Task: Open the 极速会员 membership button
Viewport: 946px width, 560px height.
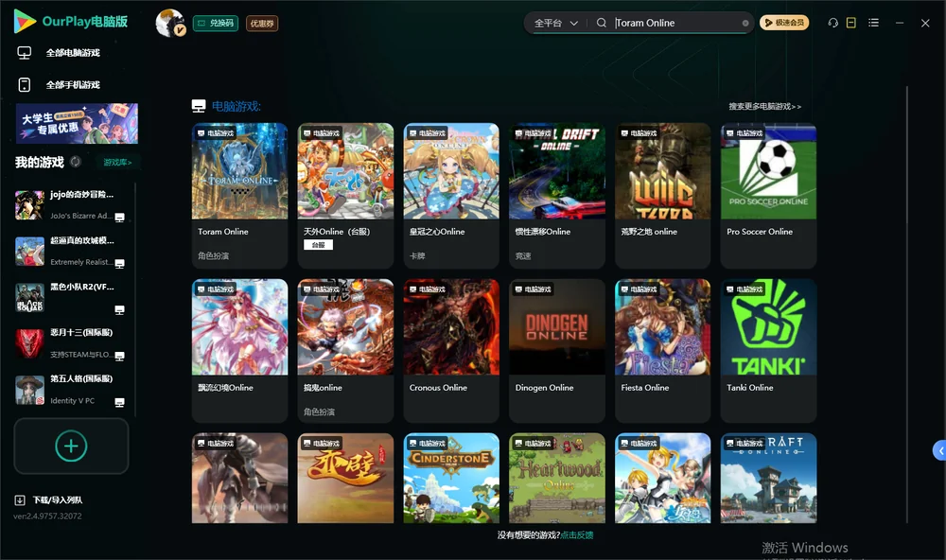Action: tap(784, 23)
